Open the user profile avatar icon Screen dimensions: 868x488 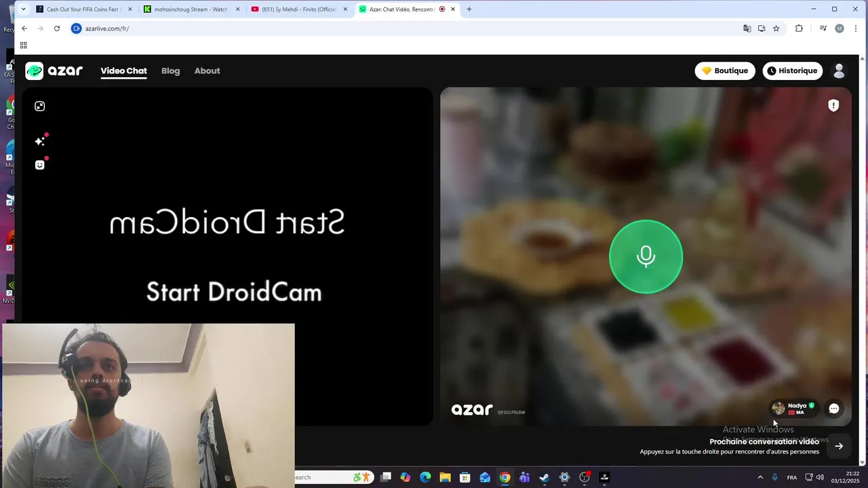[x=839, y=70]
